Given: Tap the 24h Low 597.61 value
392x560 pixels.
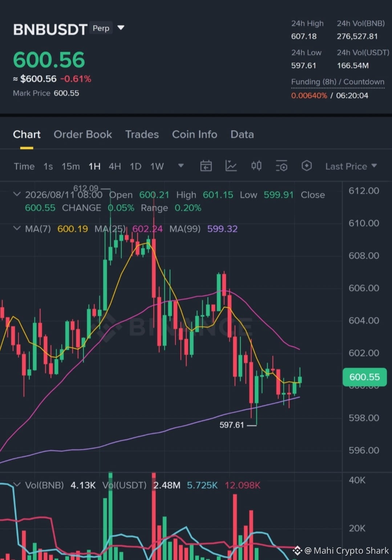Looking at the screenshot, I should [x=303, y=66].
